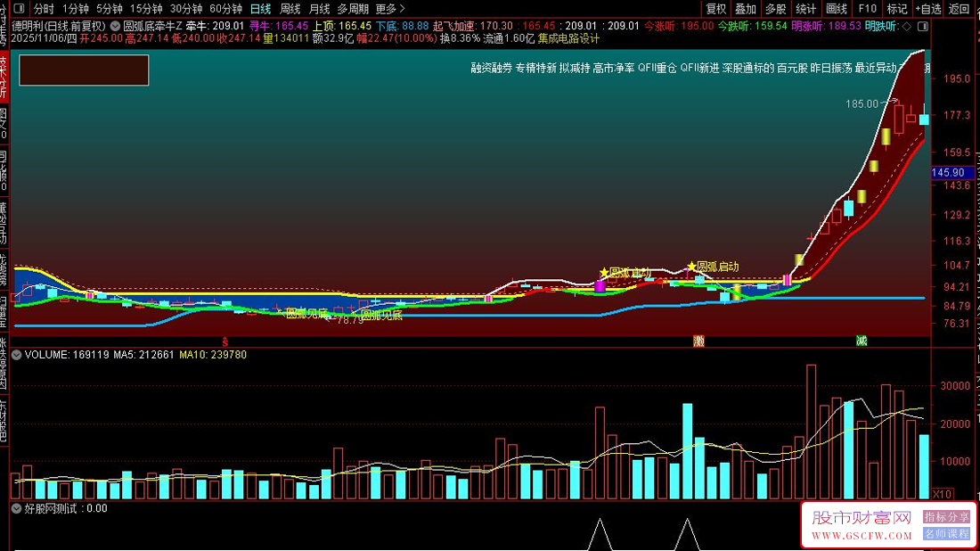Image resolution: width=980 pixels, height=551 pixels.
Task: Click the diamond icon in indicator bar
Action: (x=906, y=26)
